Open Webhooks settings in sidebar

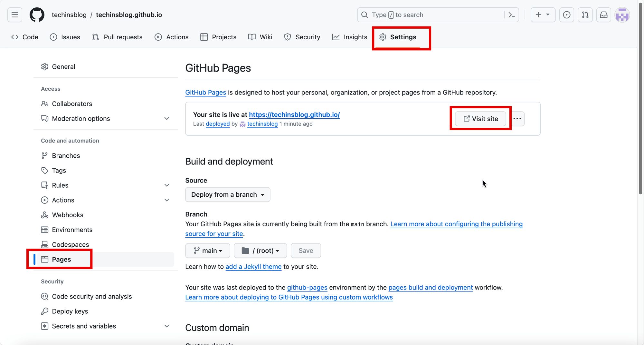coord(106,215)
